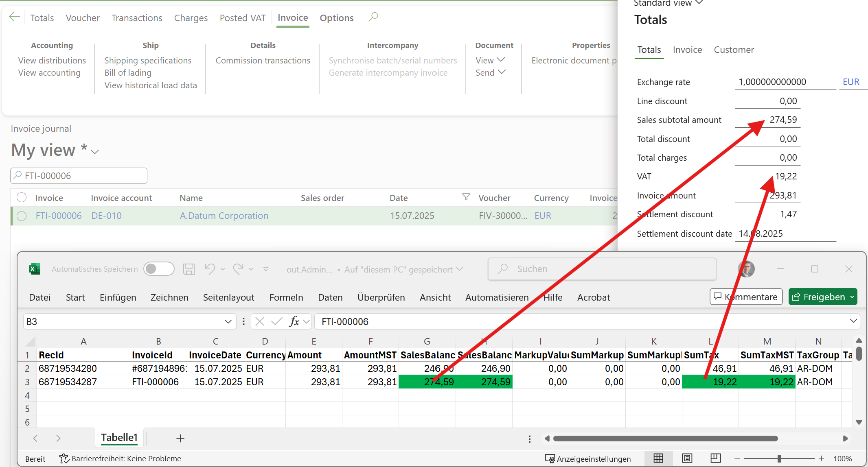The image size is (868, 467).
Task: Open the Name Box dropdown arrow
Action: click(228, 321)
